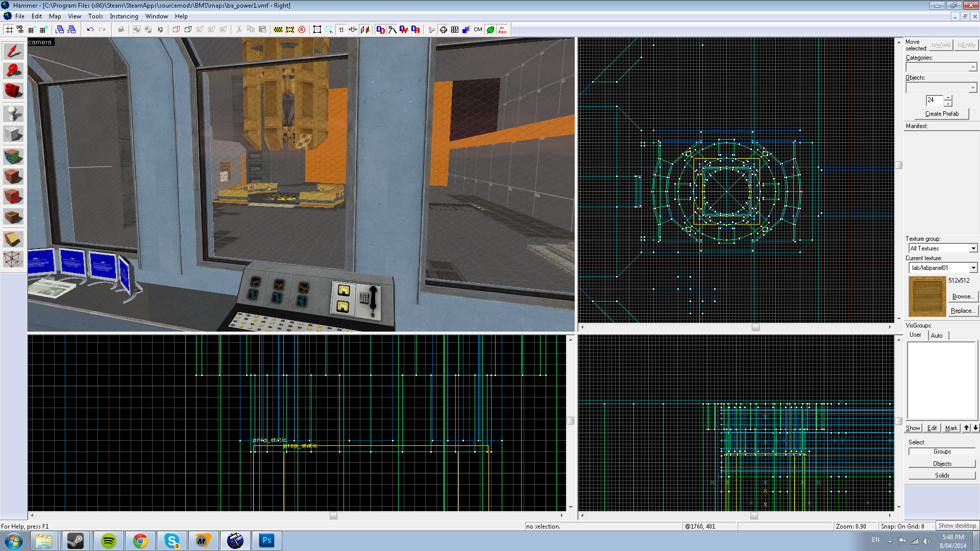Click the lab/labpanel01 texture preview
This screenshot has width=980, height=551.
point(927,296)
